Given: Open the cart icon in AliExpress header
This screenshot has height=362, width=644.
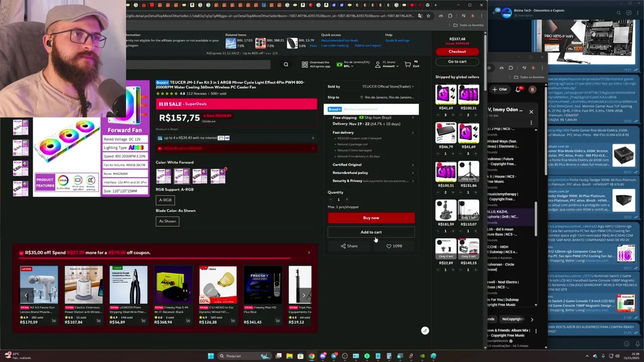Looking at the screenshot, I should pyautogui.click(x=408, y=64).
